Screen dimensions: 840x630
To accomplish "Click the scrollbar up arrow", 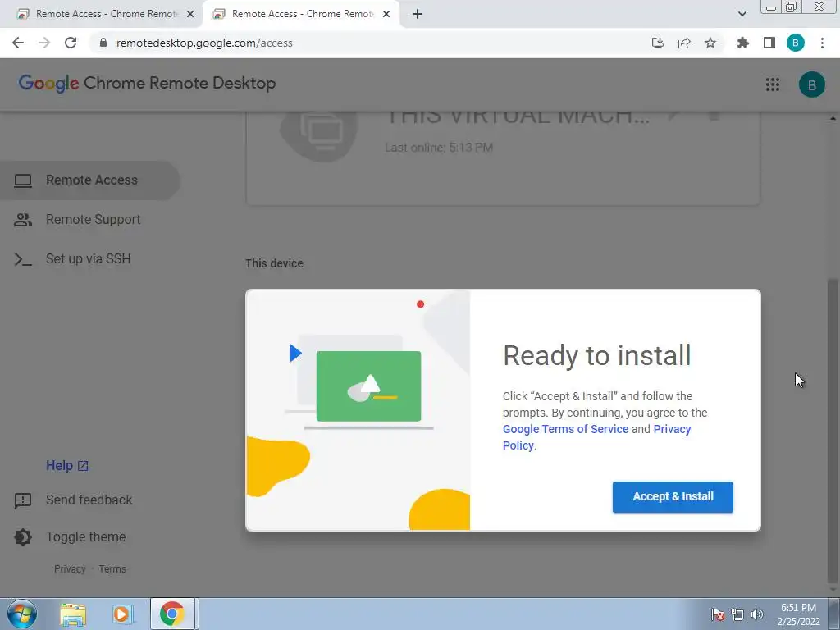I will coord(833,118).
